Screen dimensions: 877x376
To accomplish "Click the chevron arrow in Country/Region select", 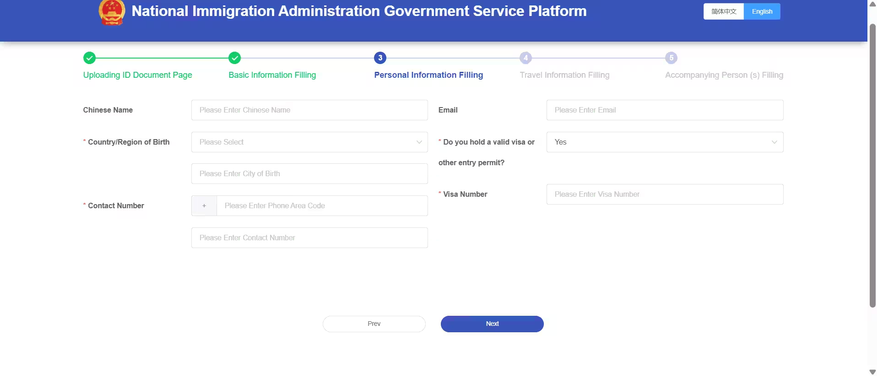I will (419, 142).
